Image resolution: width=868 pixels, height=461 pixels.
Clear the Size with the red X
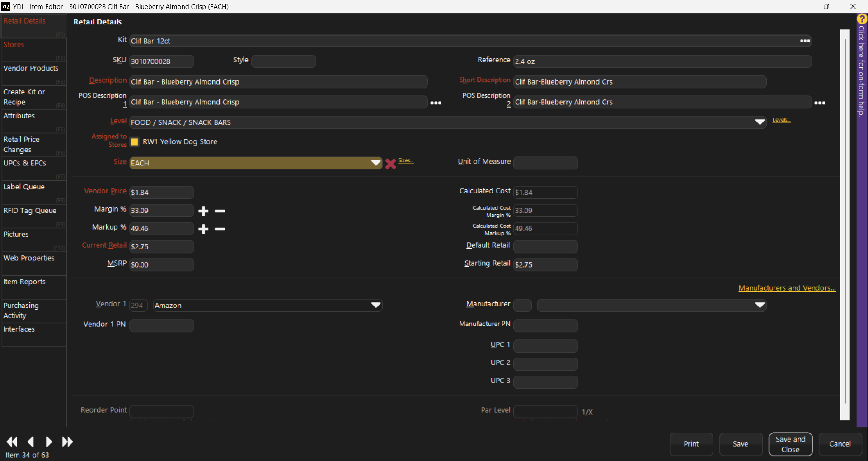coord(390,163)
